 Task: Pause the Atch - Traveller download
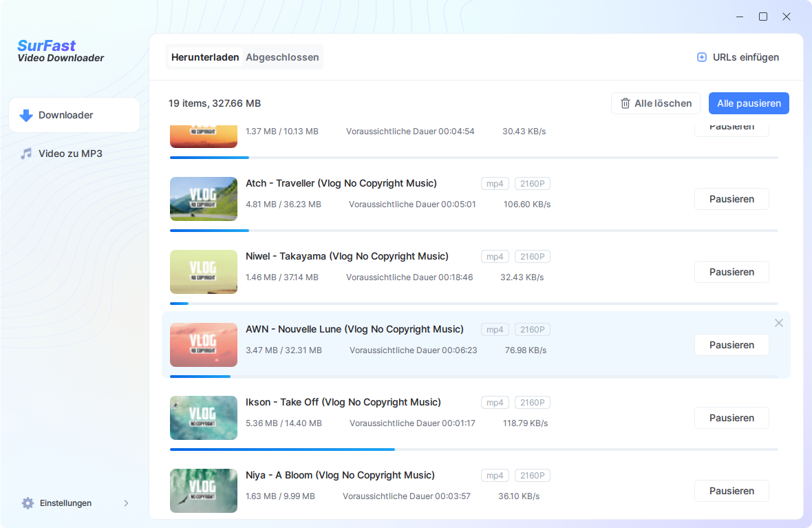tap(731, 199)
